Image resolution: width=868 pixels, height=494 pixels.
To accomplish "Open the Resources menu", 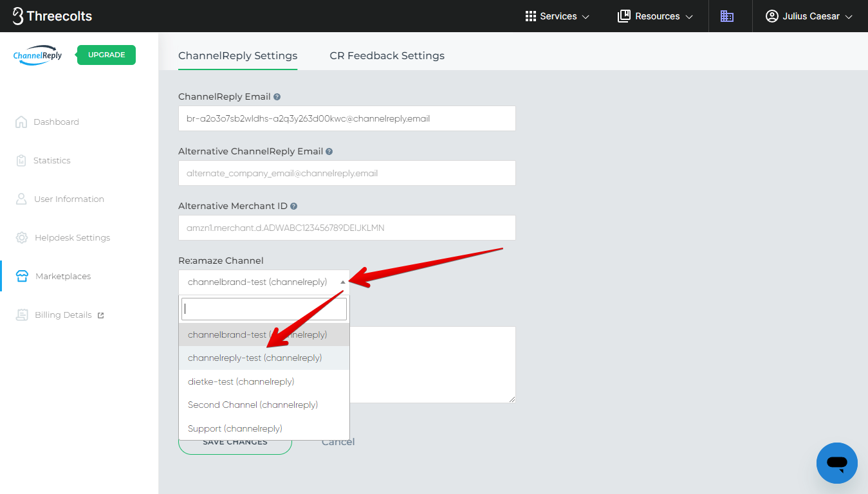I will coord(655,16).
